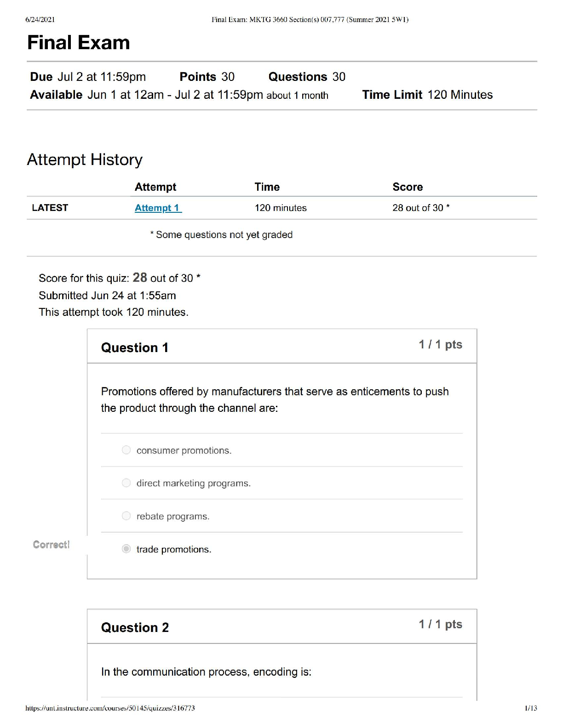Click the "Attempt History" heading
The height and width of the screenshot is (728, 563).
click(85, 159)
